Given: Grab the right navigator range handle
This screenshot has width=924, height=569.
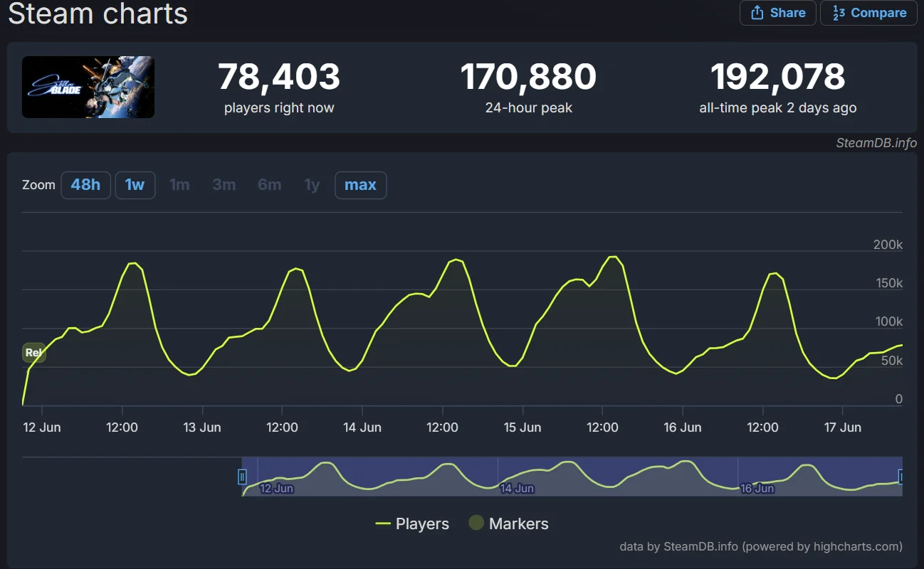Looking at the screenshot, I should 901,477.
